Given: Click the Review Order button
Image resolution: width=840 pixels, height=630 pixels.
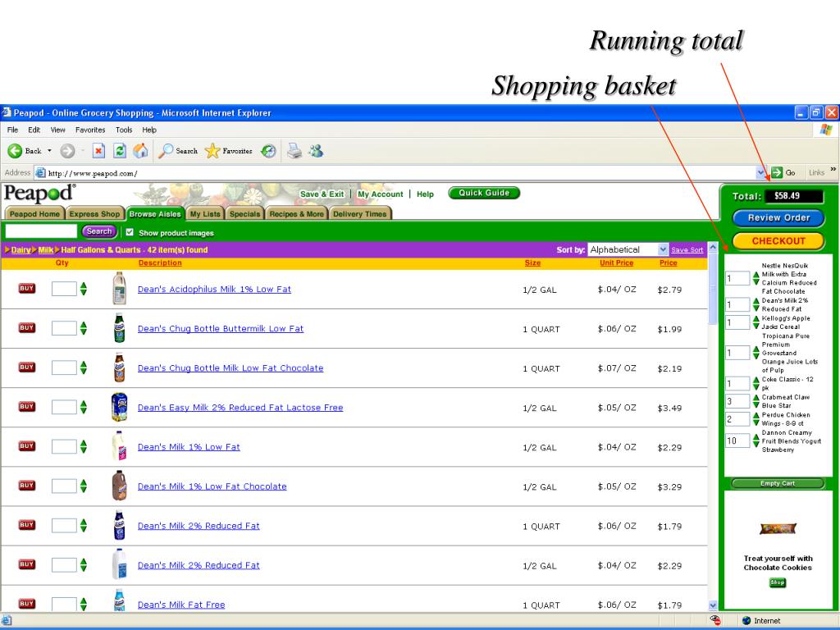Looking at the screenshot, I should [x=778, y=218].
